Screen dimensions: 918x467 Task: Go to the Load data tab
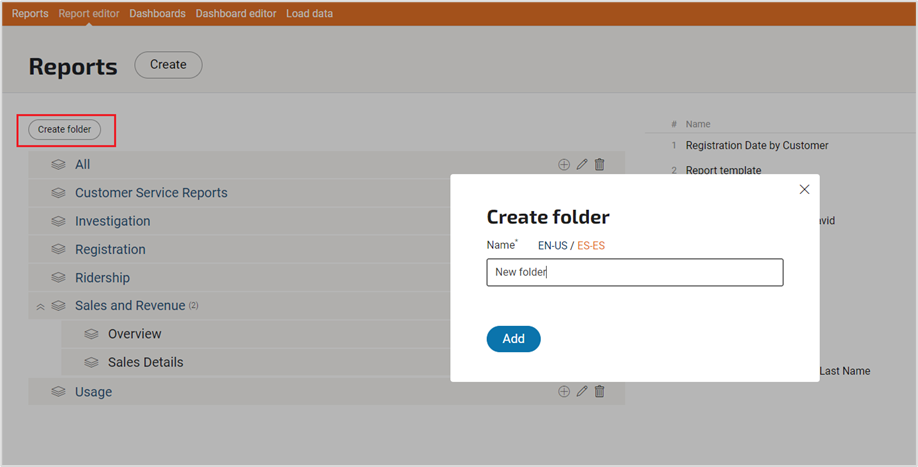point(309,14)
